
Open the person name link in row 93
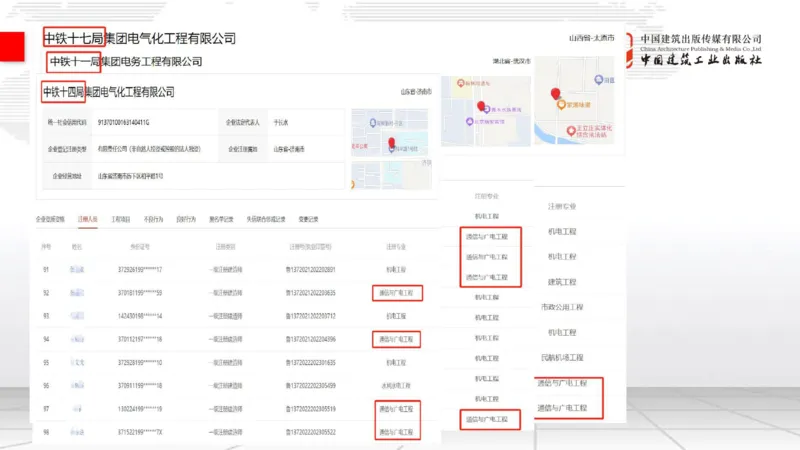click(x=77, y=316)
